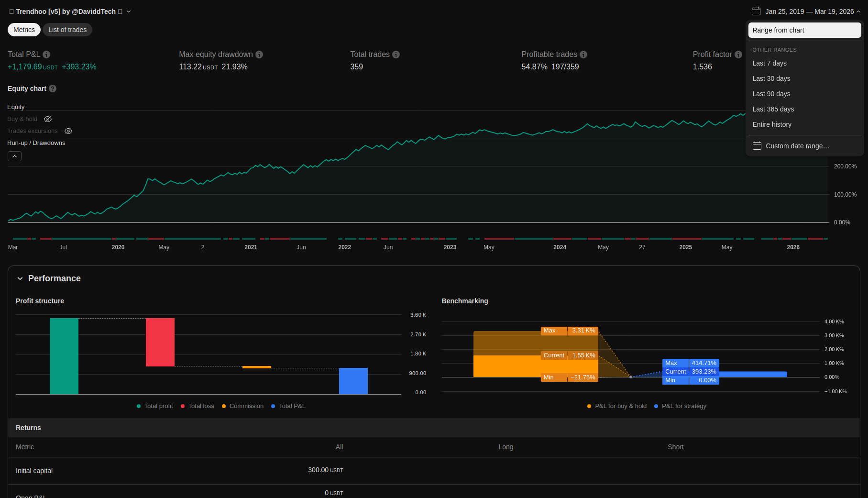
Task: Click the Total P&L info icon
Action: tap(46, 55)
